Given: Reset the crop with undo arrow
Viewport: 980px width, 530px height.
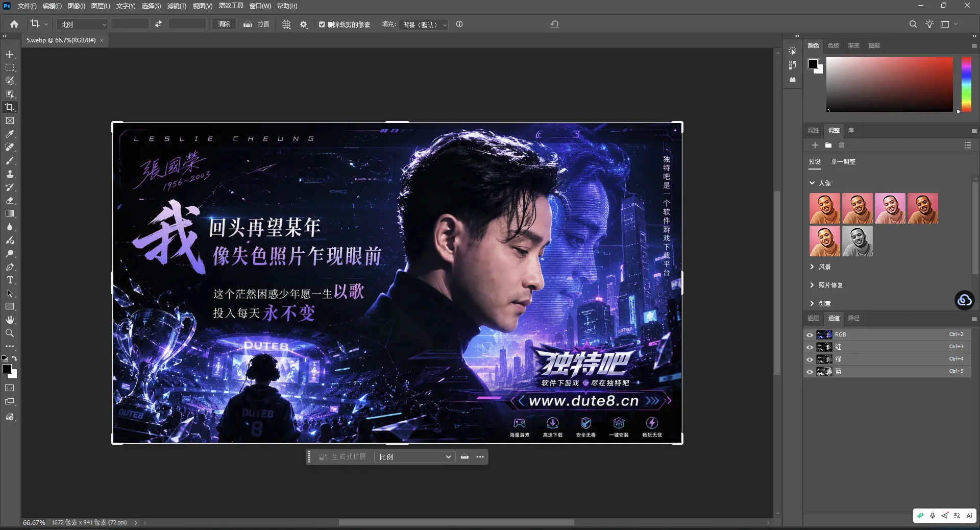Looking at the screenshot, I should (x=554, y=24).
